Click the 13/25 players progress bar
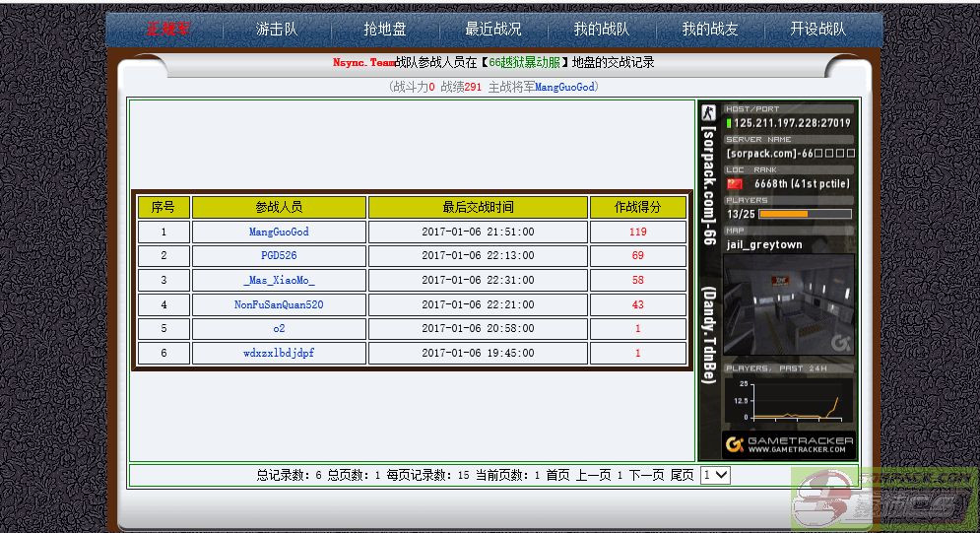Screen dimensions: 980x533 tap(805, 214)
